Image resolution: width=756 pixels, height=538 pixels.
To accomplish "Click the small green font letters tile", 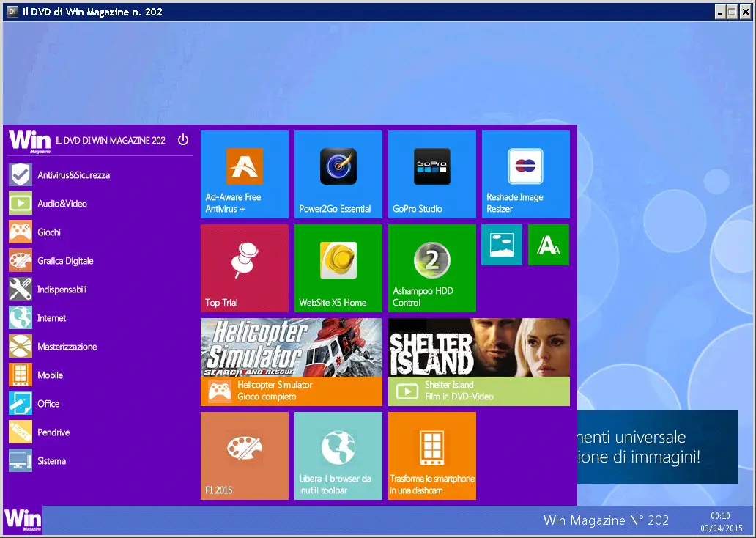I will (549, 245).
